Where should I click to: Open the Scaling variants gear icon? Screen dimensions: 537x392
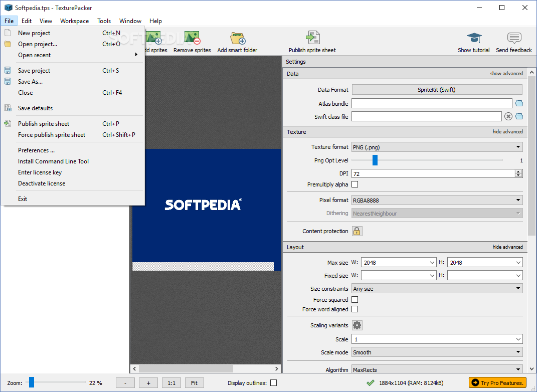click(357, 325)
